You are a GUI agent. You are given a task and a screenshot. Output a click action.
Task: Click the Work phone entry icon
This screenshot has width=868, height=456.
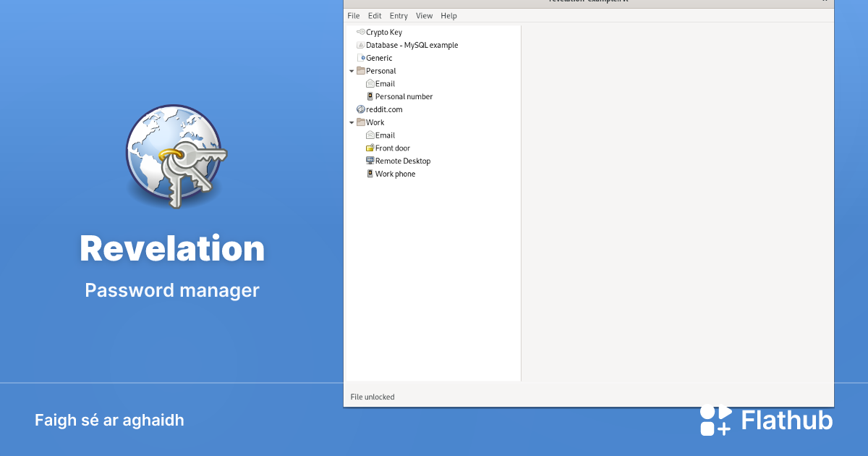(370, 174)
